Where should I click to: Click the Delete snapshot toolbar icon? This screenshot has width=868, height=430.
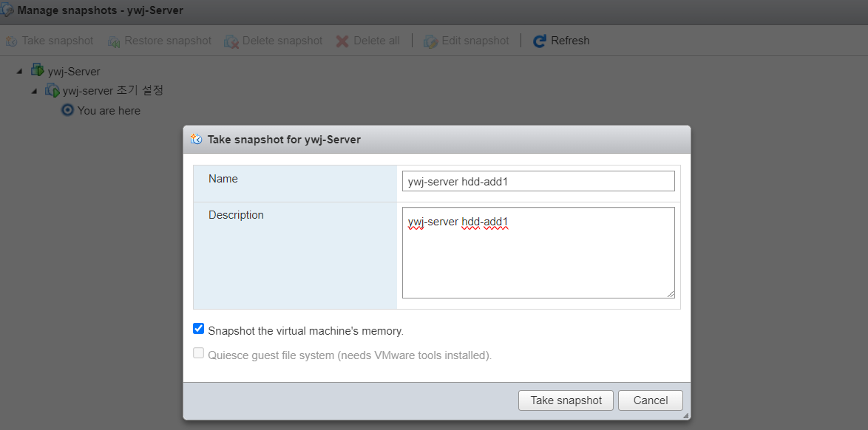pos(231,41)
